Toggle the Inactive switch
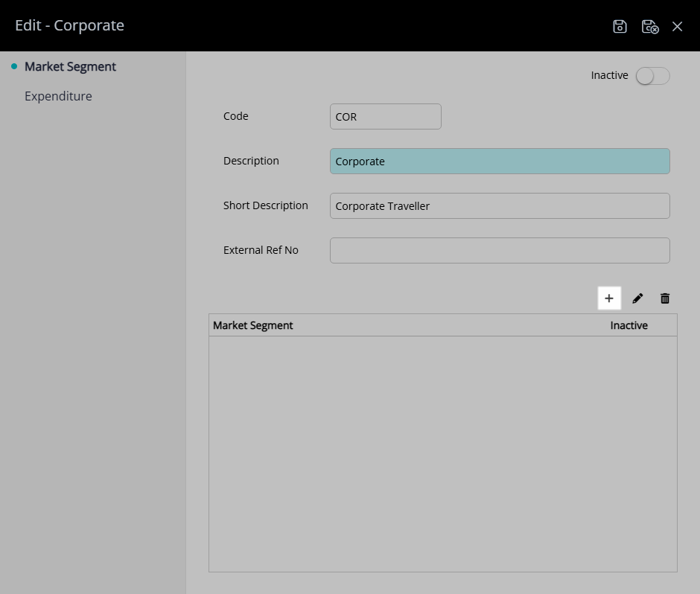The width and height of the screenshot is (700, 594). (652, 76)
